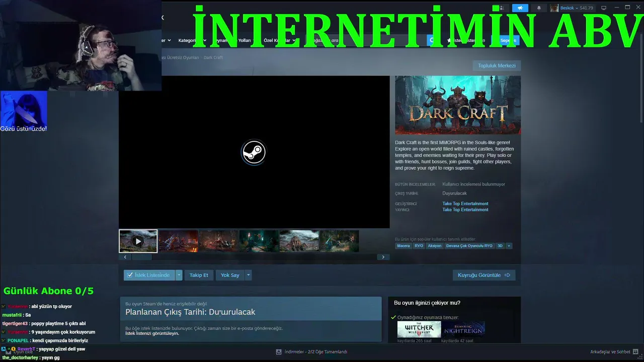Open İndirmeler downloads status text
This screenshot has height=362, width=644.
point(315,352)
